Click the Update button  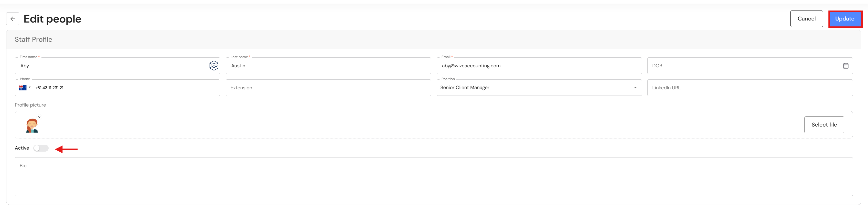(x=844, y=19)
